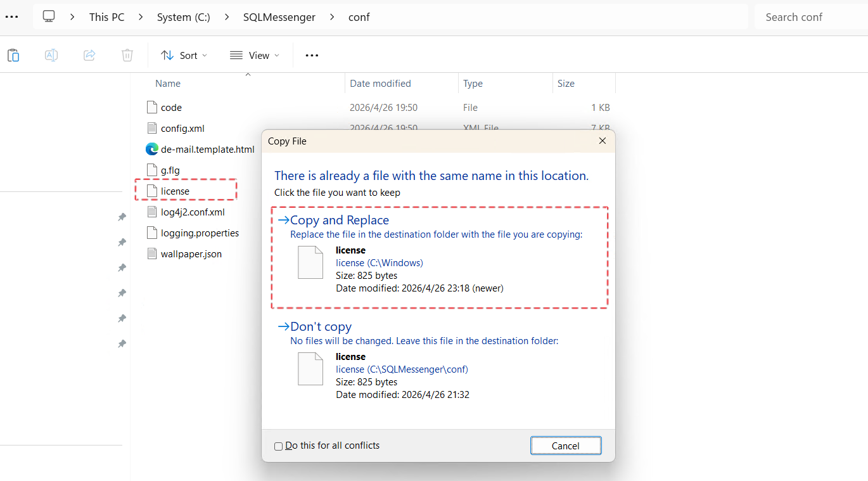The image size is (868, 481).
Task: Click a pinned item icon in the sidebar
Action: [122, 217]
